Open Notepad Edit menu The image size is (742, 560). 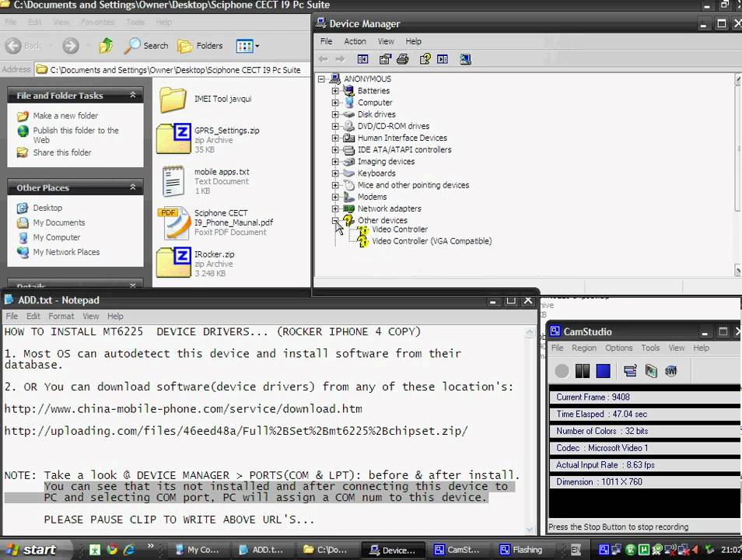(x=33, y=317)
